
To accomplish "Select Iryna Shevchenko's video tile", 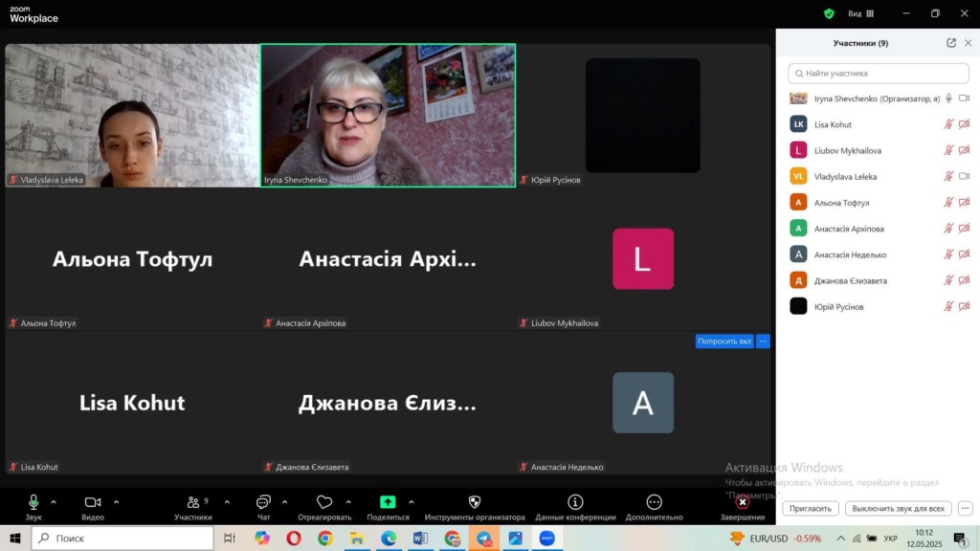I will tap(389, 115).
